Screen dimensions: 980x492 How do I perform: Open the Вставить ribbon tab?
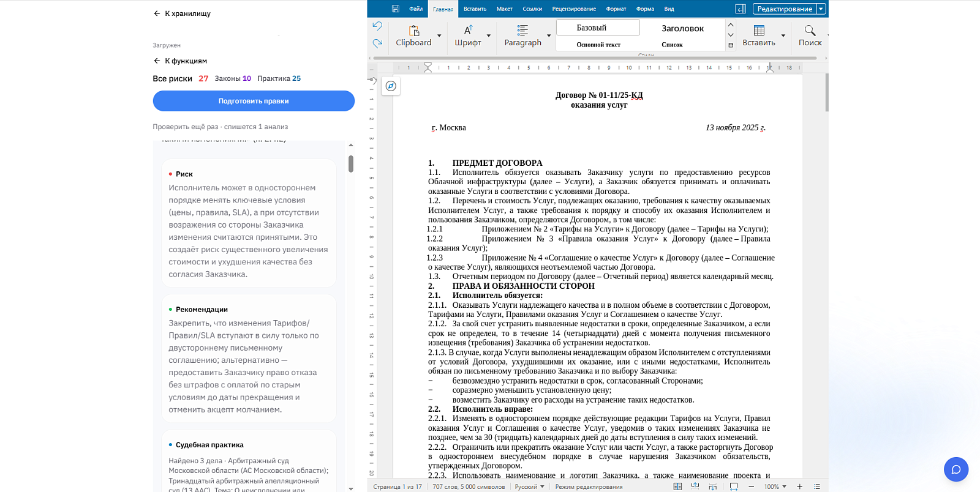point(475,9)
